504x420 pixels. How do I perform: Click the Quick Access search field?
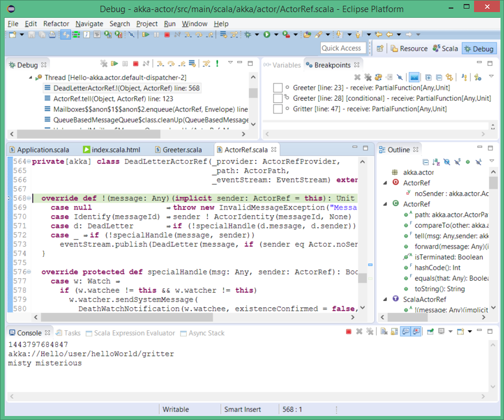pyautogui.click(x=342, y=48)
